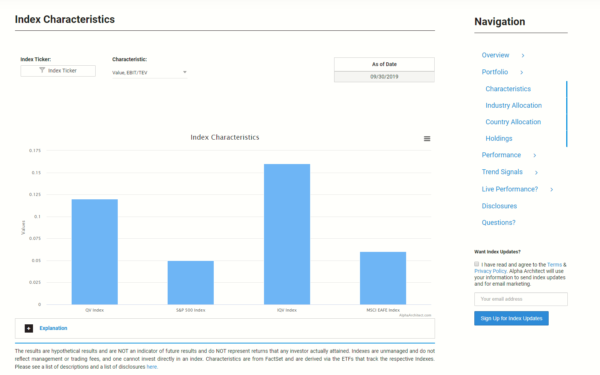Check the Terms and Privacy agreement box

click(x=476, y=264)
